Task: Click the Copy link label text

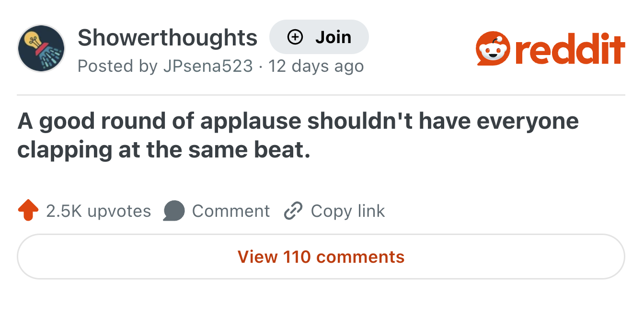Action: click(x=347, y=211)
